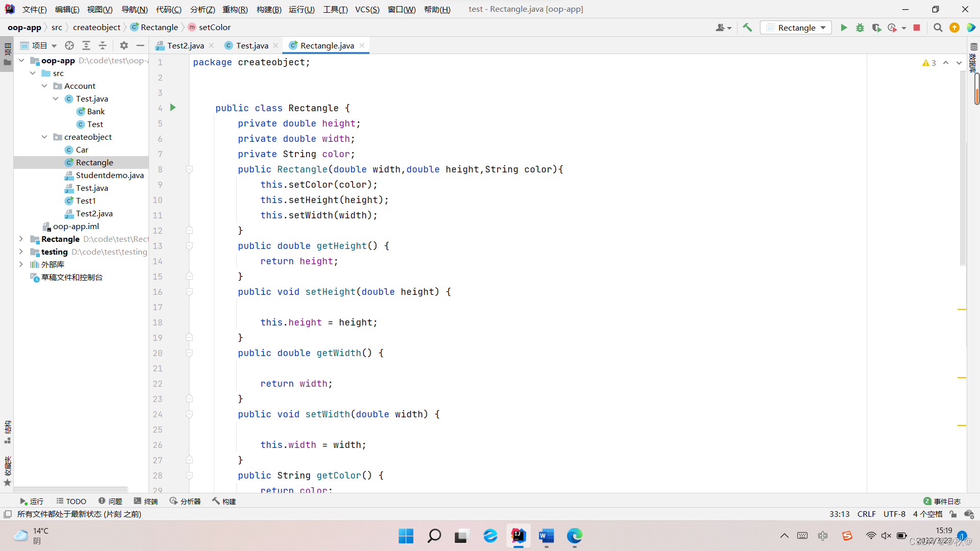Switch to the Test.java editor tab
The image size is (980, 551).
(x=252, y=45)
